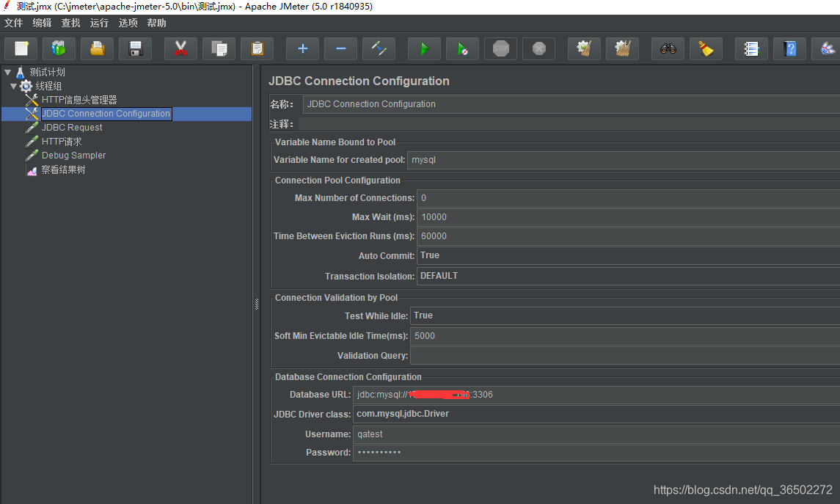Viewport: 840px width, 504px height.
Task: Click the 注释 comment input field
Action: (569, 124)
